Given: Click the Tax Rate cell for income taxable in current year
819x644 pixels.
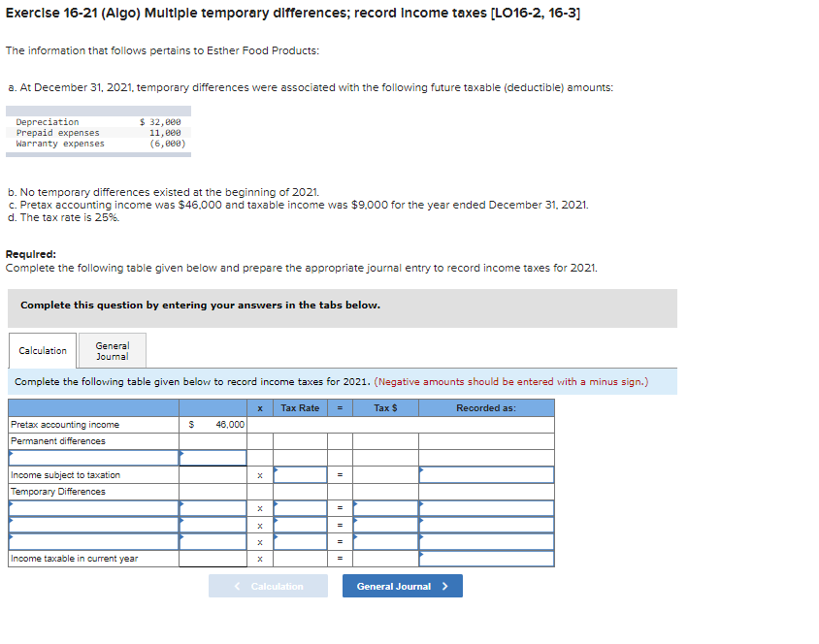Looking at the screenshot, I should pyautogui.click(x=299, y=559).
